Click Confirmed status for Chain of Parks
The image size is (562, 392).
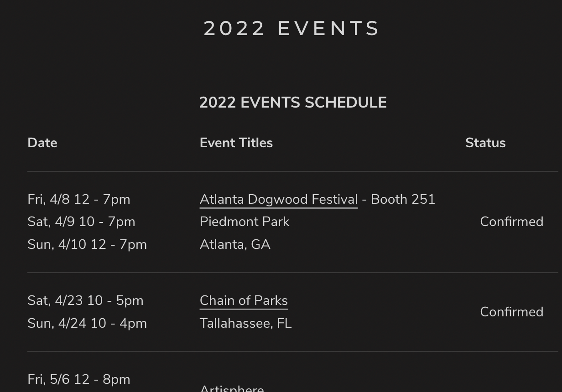(511, 312)
